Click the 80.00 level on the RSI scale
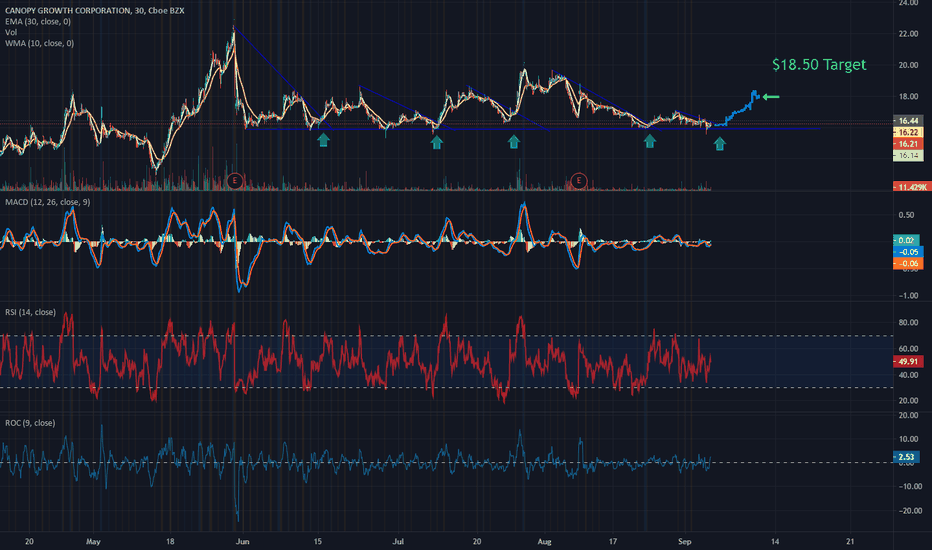 (909, 322)
